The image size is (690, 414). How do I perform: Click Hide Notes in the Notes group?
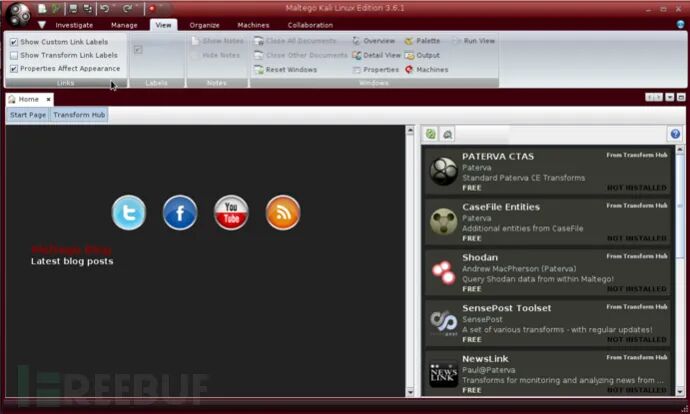click(x=216, y=55)
